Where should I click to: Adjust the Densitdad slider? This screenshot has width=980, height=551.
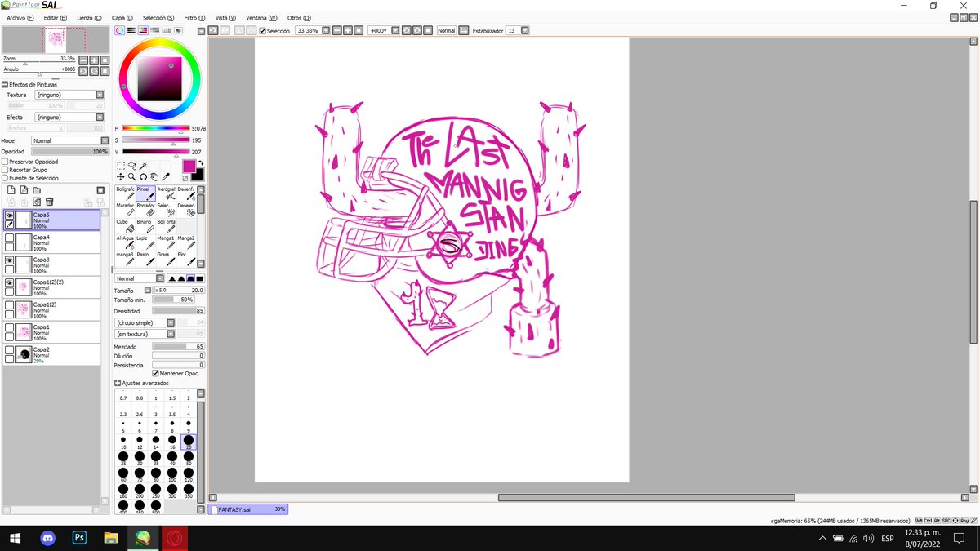(179, 311)
